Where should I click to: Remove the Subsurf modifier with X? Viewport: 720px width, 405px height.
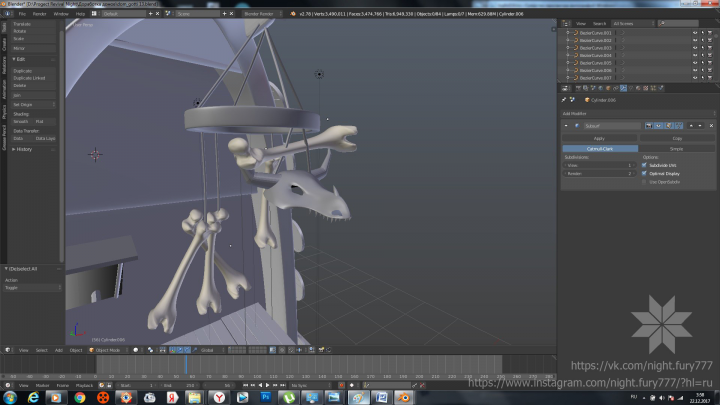[711, 125]
